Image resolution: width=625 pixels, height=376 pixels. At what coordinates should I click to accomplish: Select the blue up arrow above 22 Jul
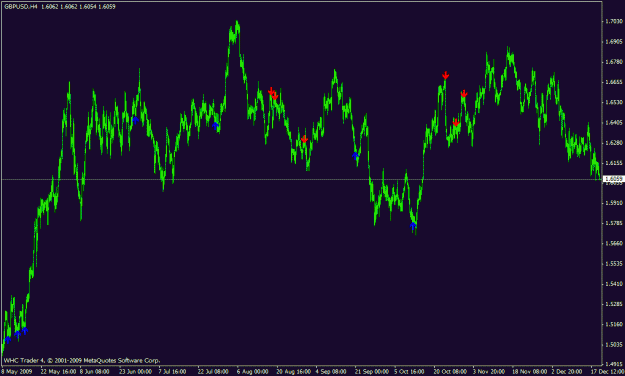tap(215, 126)
